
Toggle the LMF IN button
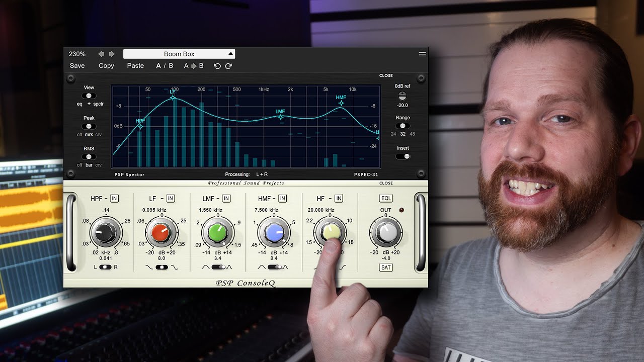point(226,199)
